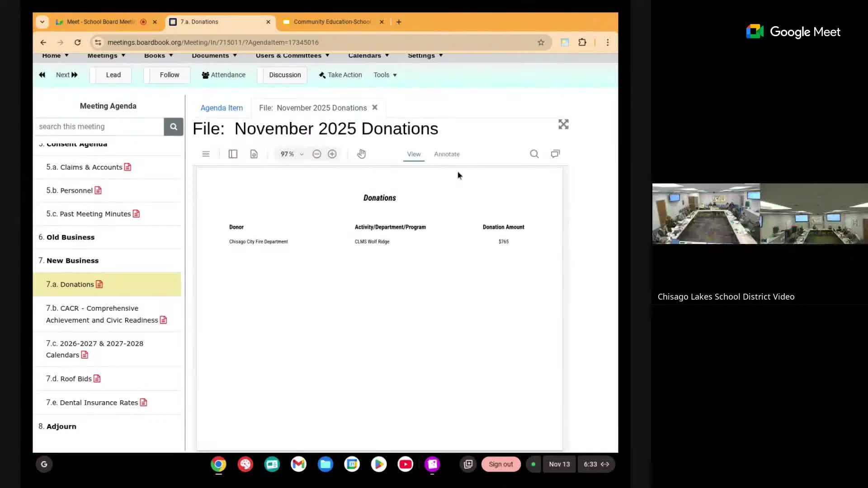Screen dimensions: 868x488
Task: Open the PDF search magnifier icon
Action: pyautogui.click(x=534, y=154)
